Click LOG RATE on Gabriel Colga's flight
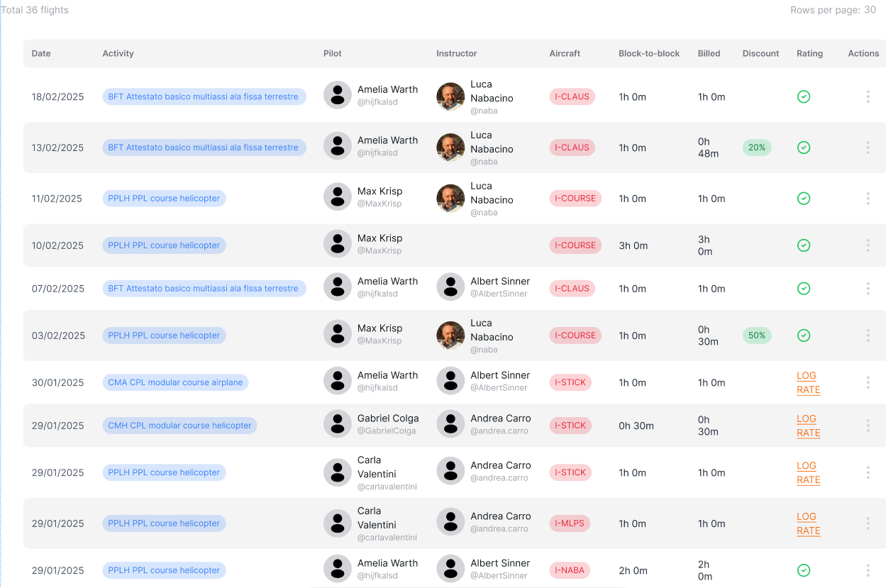886x588 pixels. click(x=808, y=426)
